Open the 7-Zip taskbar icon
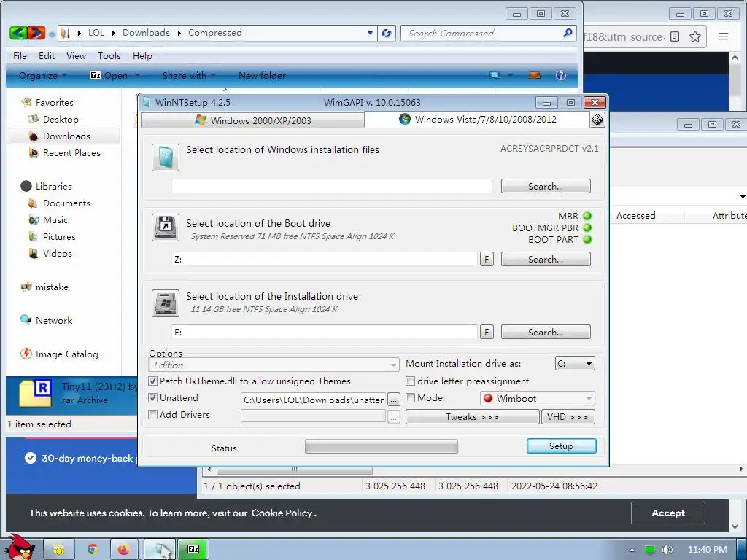The height and width of the screenshot is (560, 747). (x=193, y=549)
